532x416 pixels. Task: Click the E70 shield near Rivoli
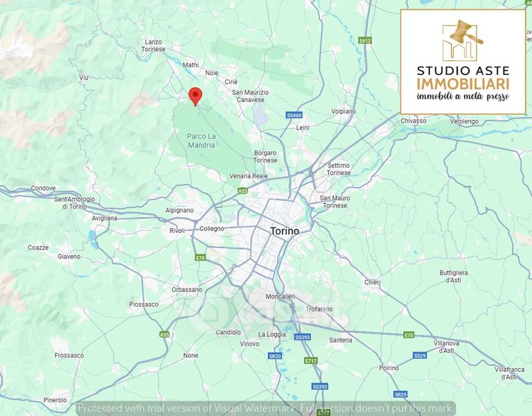[200, 258]
